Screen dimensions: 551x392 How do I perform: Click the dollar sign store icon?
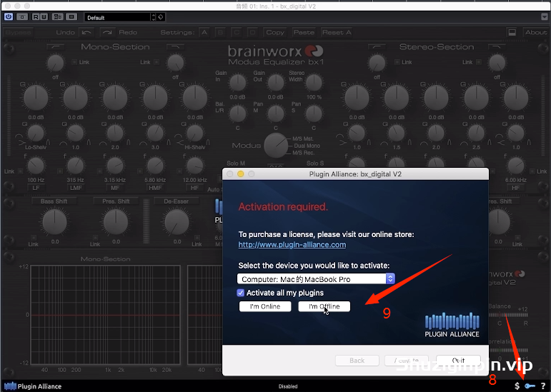(517, 386)
